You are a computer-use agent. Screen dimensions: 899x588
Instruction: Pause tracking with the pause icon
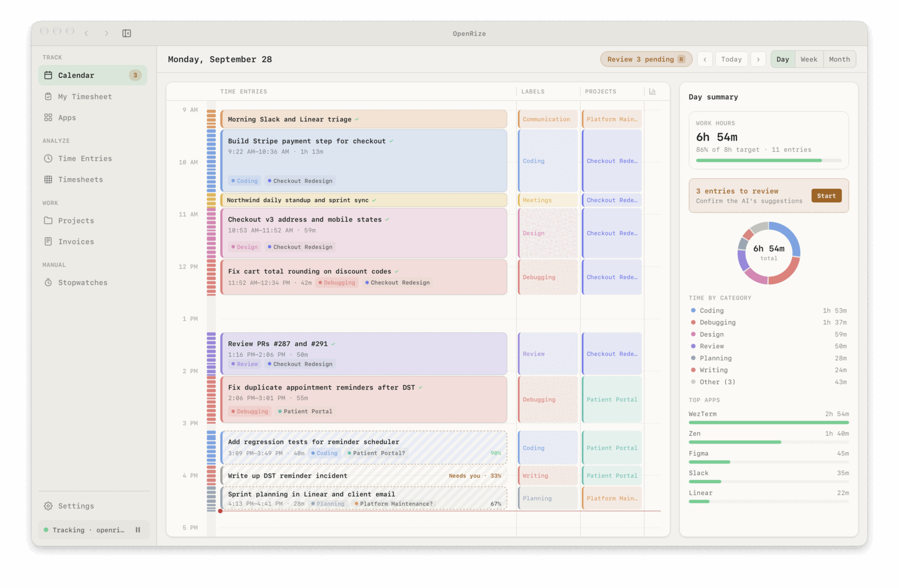tap(137, 530)
